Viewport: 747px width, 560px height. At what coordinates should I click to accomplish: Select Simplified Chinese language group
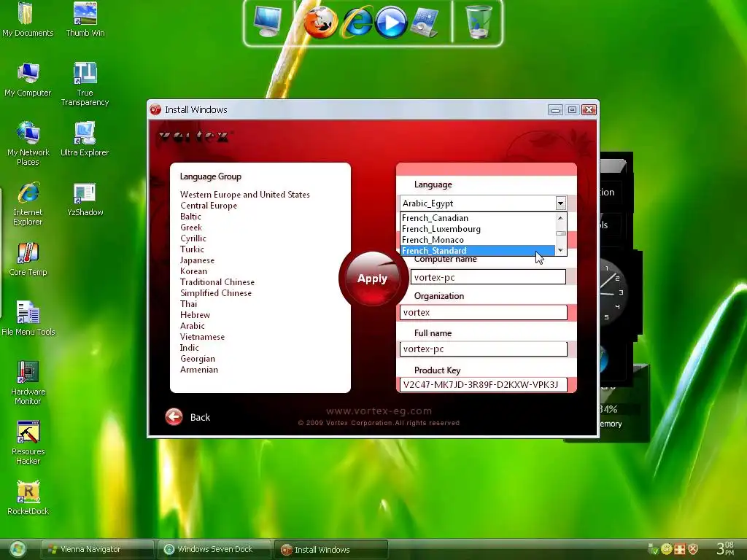click(x=216, y=293)
